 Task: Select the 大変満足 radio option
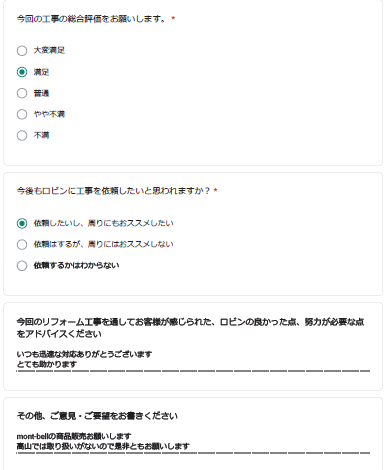[x=22, y=51]
